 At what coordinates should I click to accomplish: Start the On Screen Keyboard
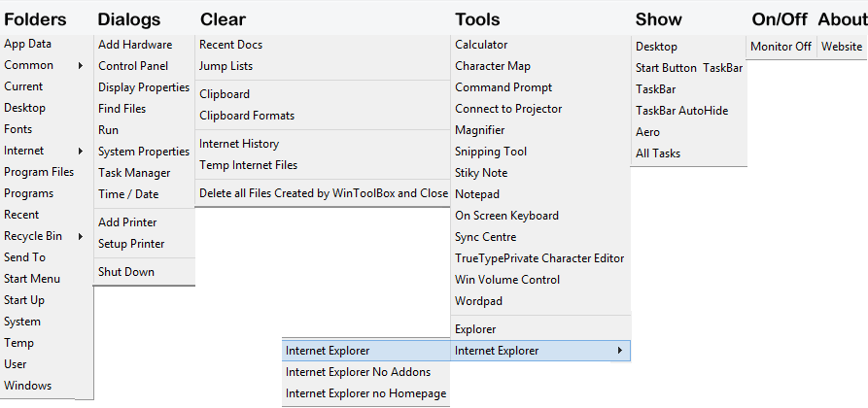[x=506, y=216]
